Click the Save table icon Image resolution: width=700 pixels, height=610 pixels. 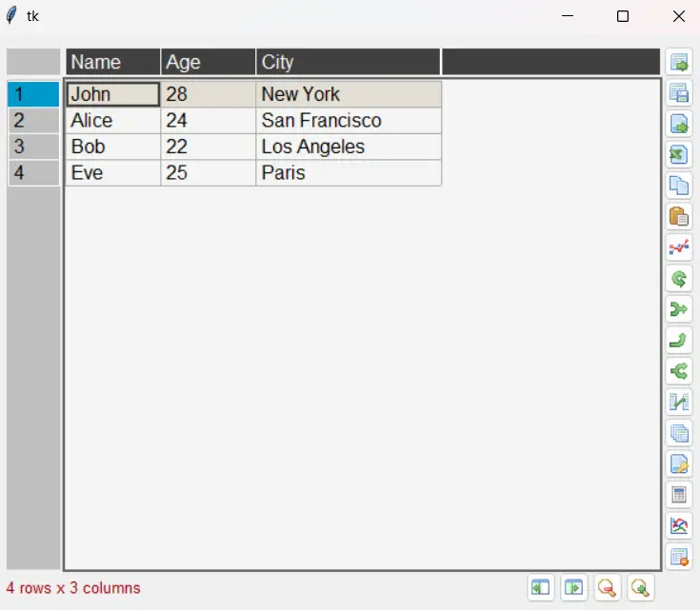coord(678,93)
